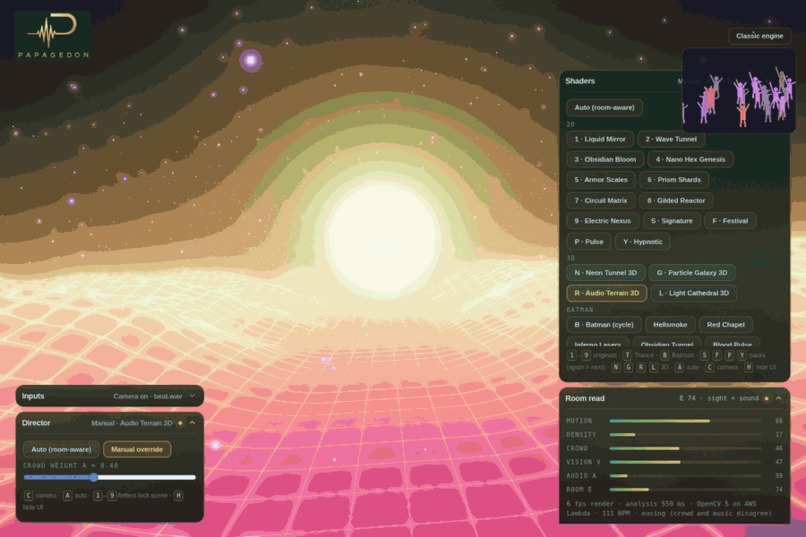Enable Auto (room-aware) in the Shaders panel
This screenshot has width=806, height=537.
604,107
